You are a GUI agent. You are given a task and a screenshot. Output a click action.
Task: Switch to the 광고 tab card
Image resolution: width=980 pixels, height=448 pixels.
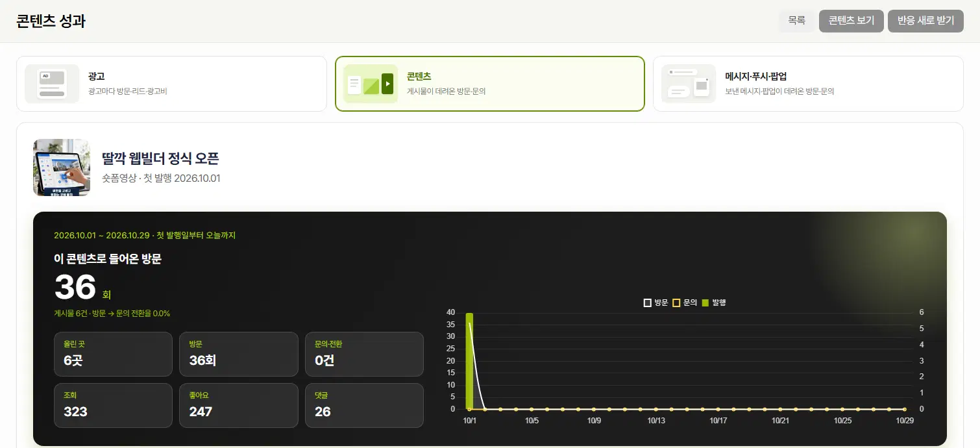(171, 84)
